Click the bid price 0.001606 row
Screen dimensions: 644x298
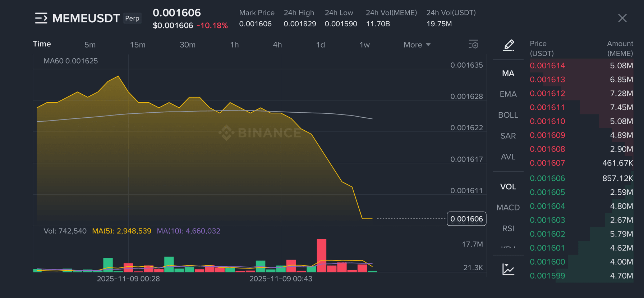click(547, 179)
